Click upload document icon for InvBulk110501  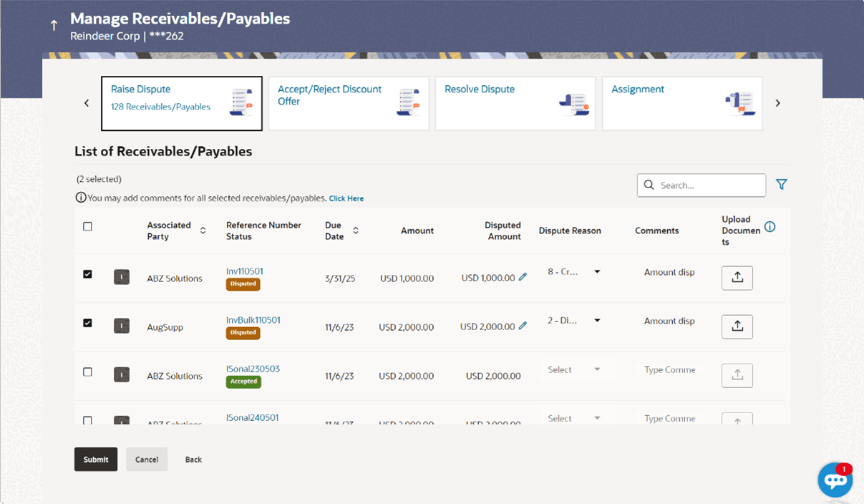[737, 326]
